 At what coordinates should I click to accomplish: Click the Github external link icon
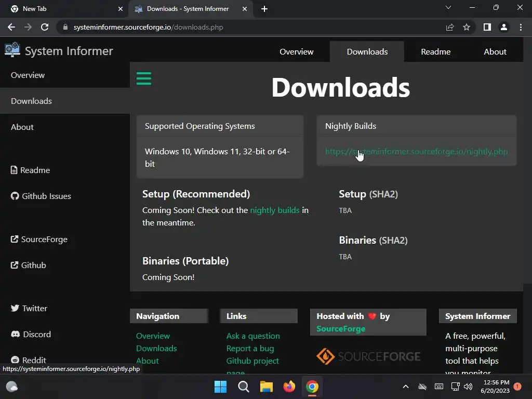point(14,265)
